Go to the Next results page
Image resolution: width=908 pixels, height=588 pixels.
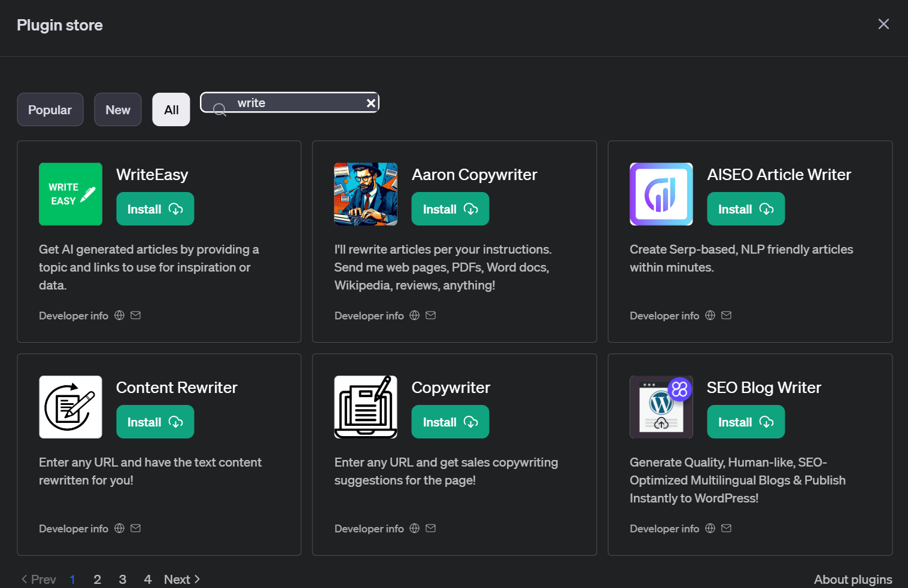[x=182, y=579]
